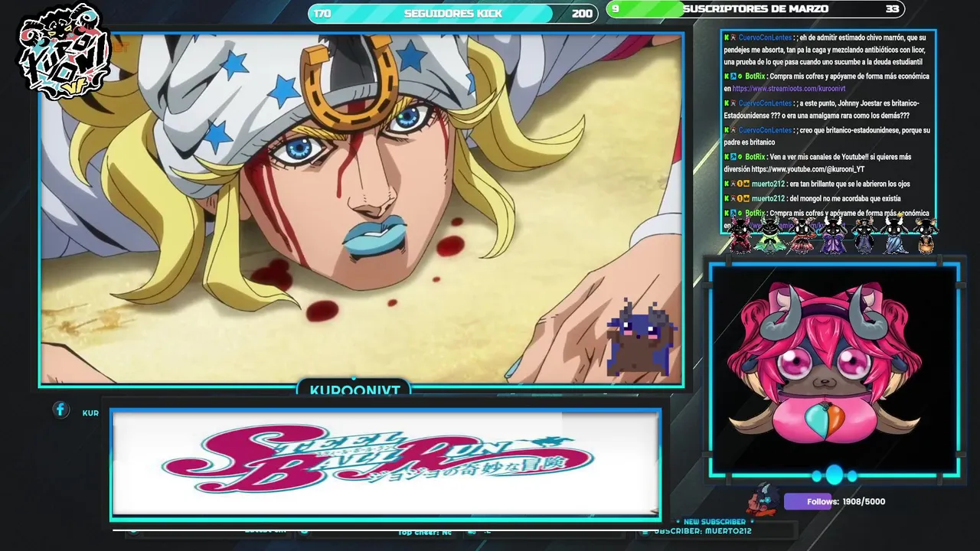This screenshot has height=551, width=980.
Task: Click the 'SUBSCRIBER: MUERTO212' ticker text
Action: click(702, 531)
